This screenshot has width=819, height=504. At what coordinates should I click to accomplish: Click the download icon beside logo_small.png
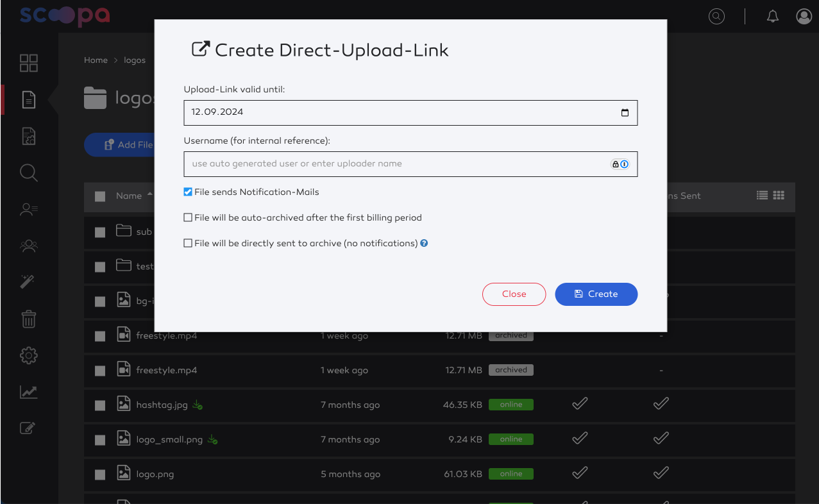coord(213,440)
